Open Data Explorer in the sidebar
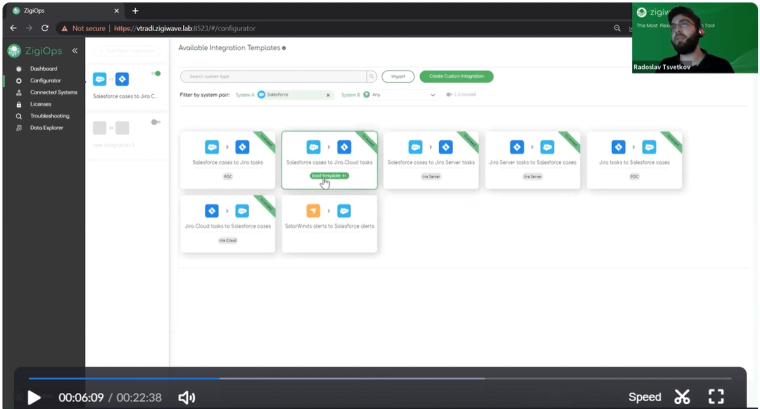Image resolution: width=760 pixels, height=409 pixels. click(47, 128)
